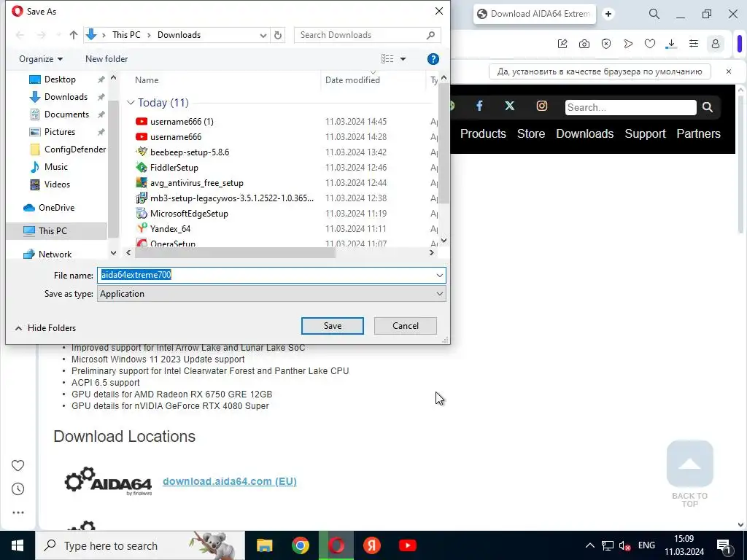Open Google Chrome from taskbar
Viewport: 747px width, 560px height.
point(300,545)
